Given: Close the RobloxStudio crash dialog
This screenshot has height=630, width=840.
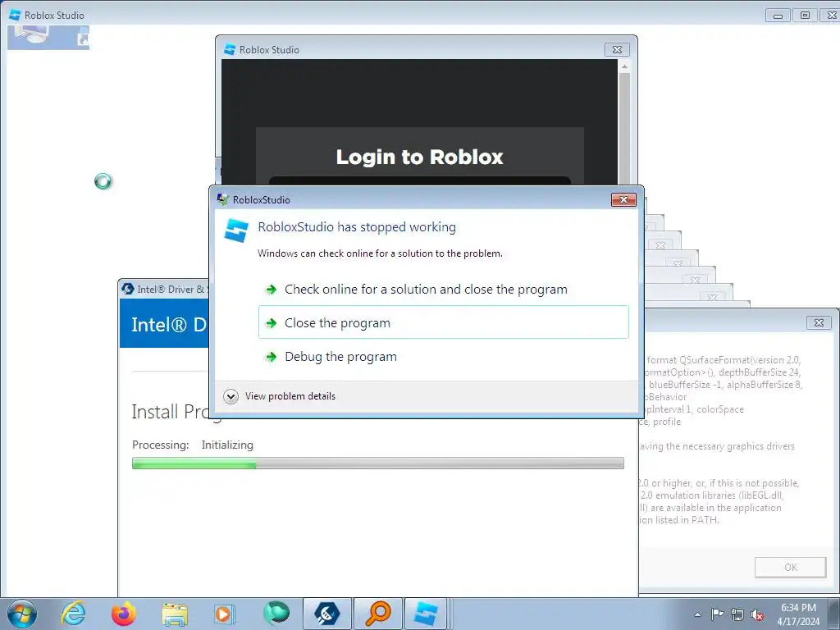Looking at the screenshot, I should pos(623,199).
